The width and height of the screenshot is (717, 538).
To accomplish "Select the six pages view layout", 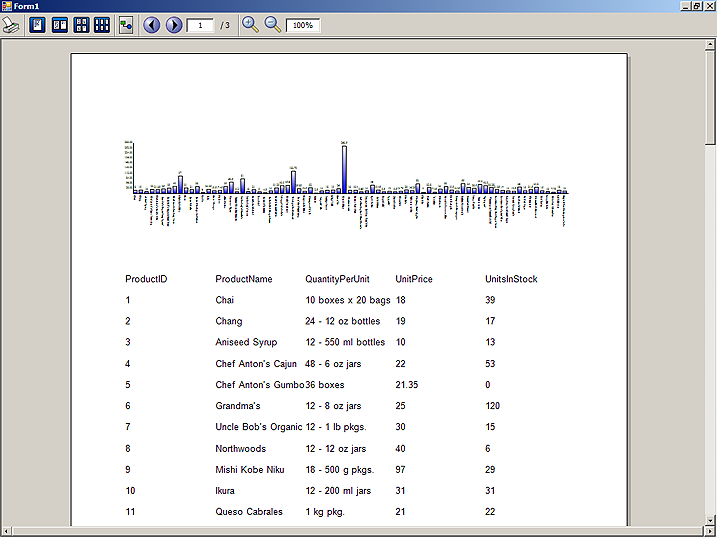I will (102, 25).
